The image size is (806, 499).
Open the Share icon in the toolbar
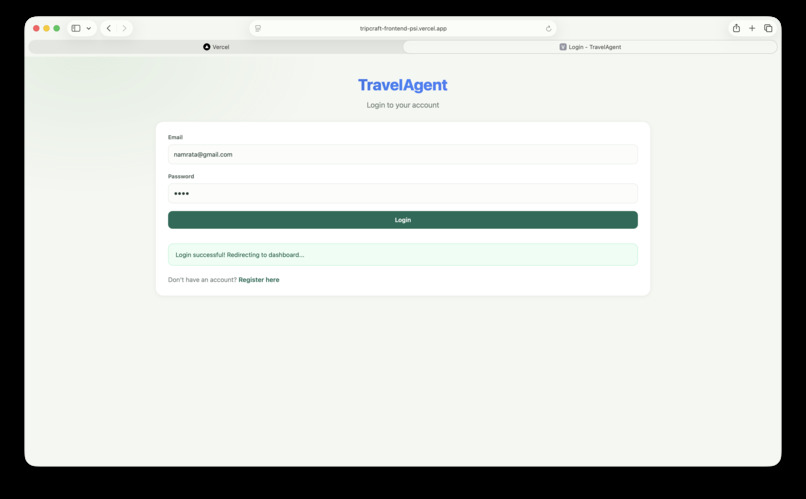pyautogui.click(x=736, y=28)
